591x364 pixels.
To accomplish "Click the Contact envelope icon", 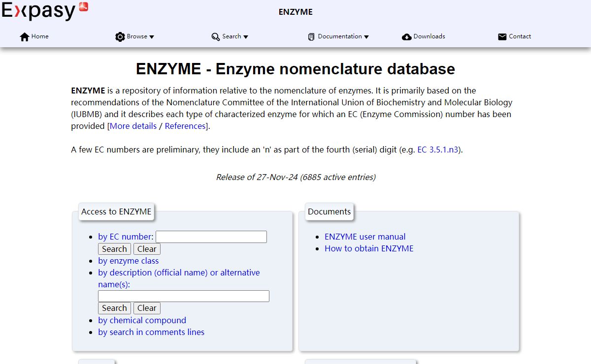I will (x=502, y=37).
